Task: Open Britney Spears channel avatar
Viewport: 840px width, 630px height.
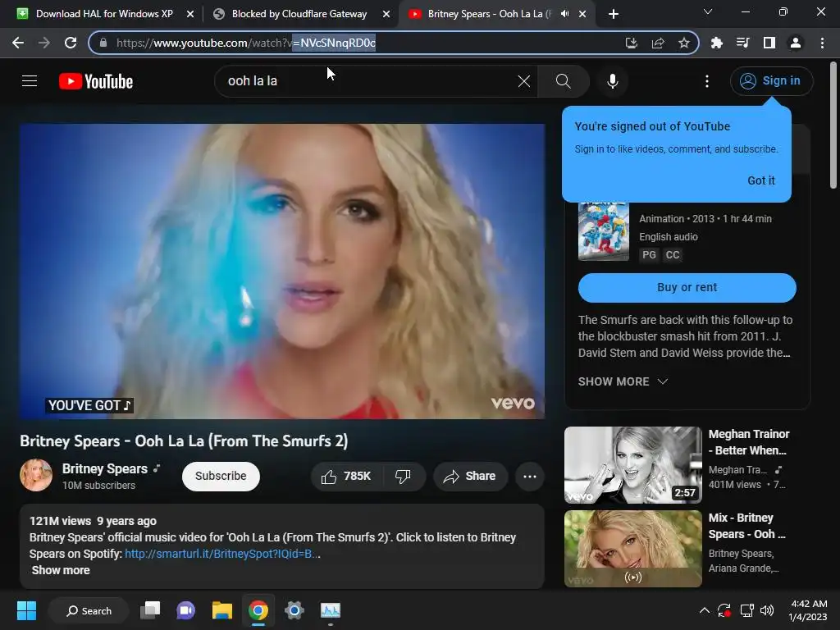Action: (36, 475)
